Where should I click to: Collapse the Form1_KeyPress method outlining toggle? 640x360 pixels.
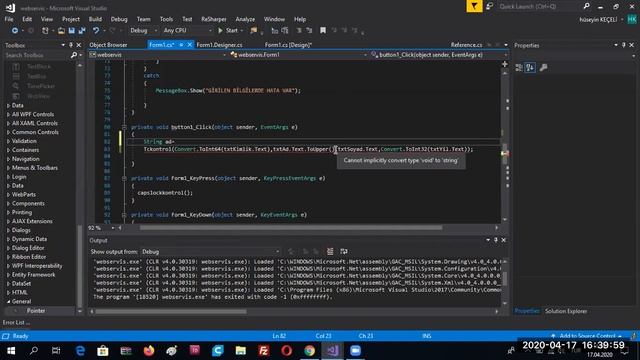tap(124, 178)
